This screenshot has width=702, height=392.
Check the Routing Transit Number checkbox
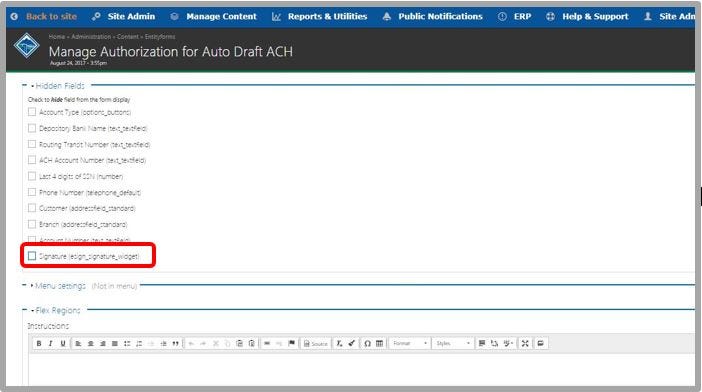32,144
